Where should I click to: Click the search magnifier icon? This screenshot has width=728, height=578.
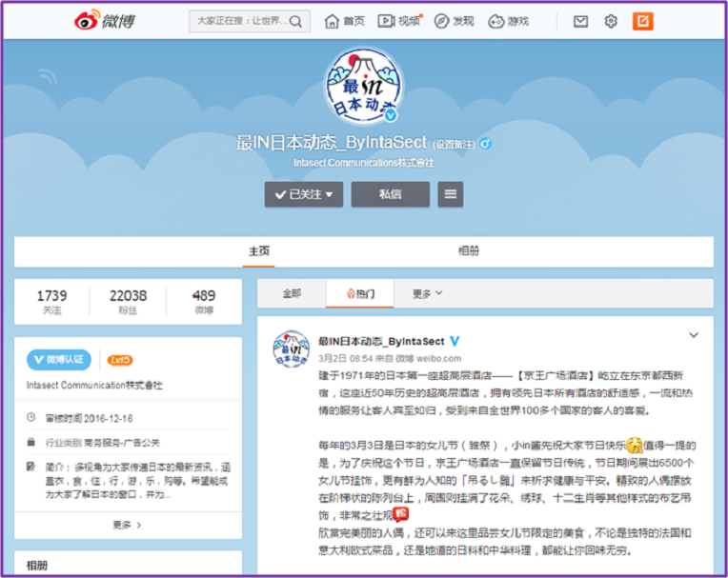297,21
